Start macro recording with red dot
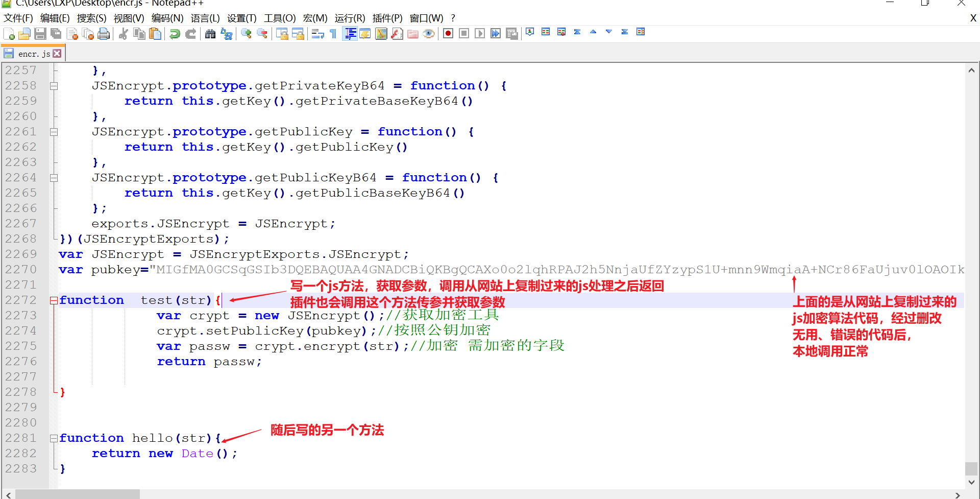The height and width of the screenshot is (499, 980). click(x=448, y=34)
